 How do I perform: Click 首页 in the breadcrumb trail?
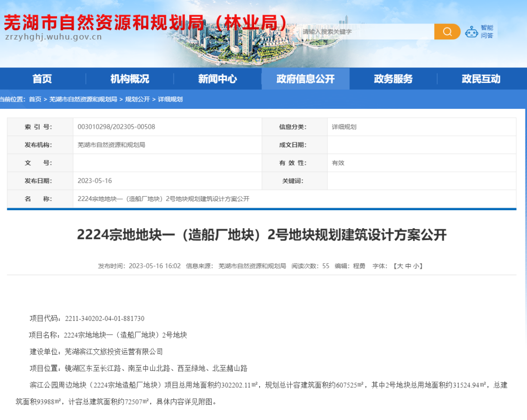[x=36, y=99]
